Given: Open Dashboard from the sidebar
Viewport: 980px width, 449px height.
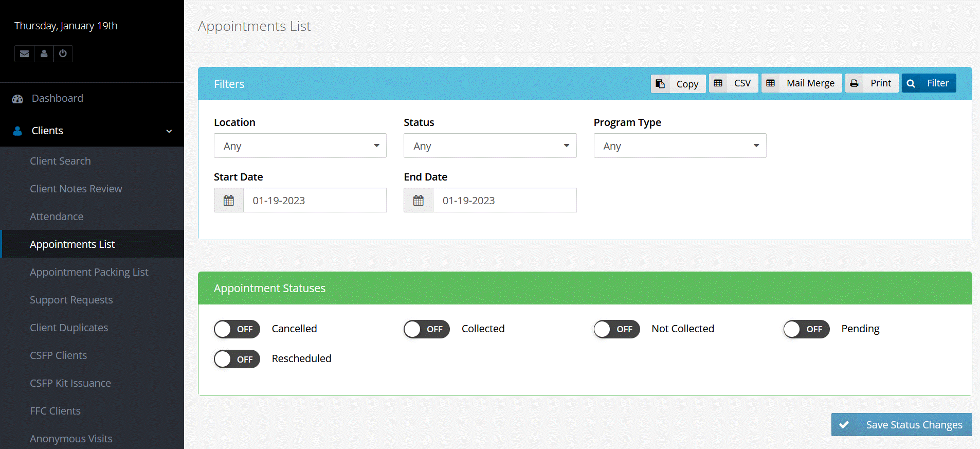Looking at the screenshot, I should [57, 98].
